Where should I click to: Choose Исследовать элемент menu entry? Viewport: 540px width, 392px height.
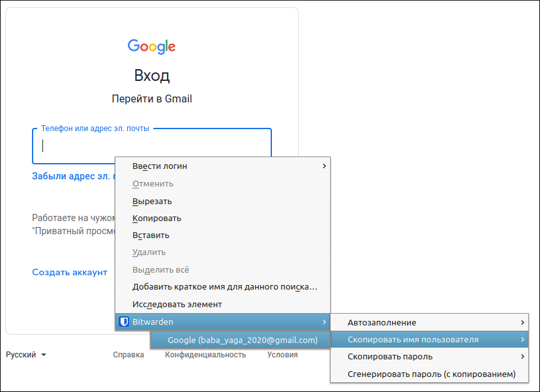[177, 305]
